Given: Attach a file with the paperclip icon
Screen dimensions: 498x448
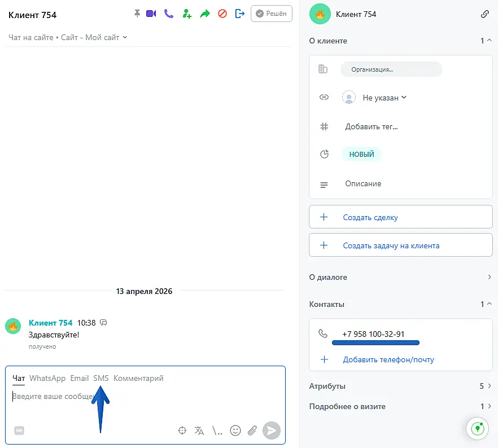Looking at the screenshot, I should 252,431.
